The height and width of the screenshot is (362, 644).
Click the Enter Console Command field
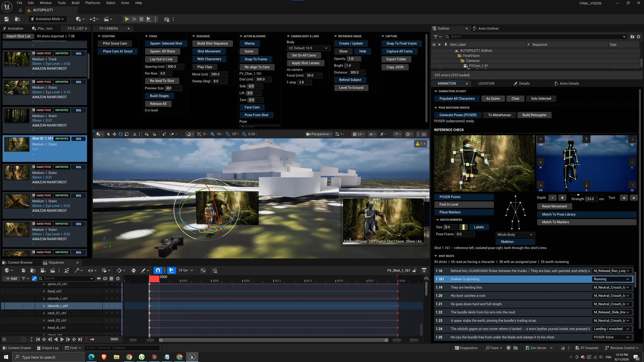(x=122, y=348)
